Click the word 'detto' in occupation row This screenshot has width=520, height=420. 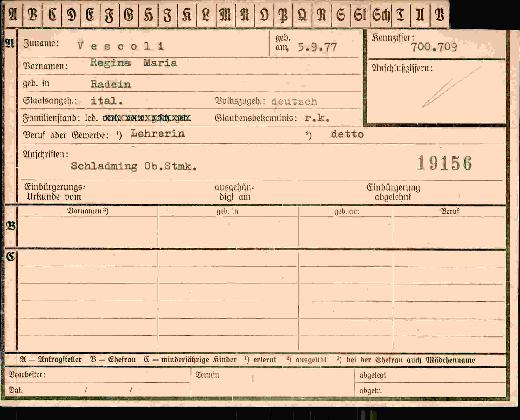click(347, 134)
